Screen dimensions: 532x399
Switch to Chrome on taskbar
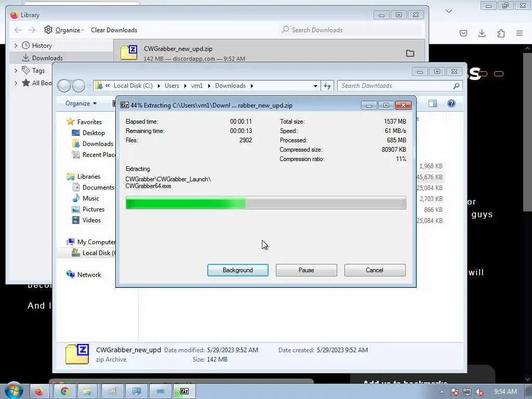point(64,392)
